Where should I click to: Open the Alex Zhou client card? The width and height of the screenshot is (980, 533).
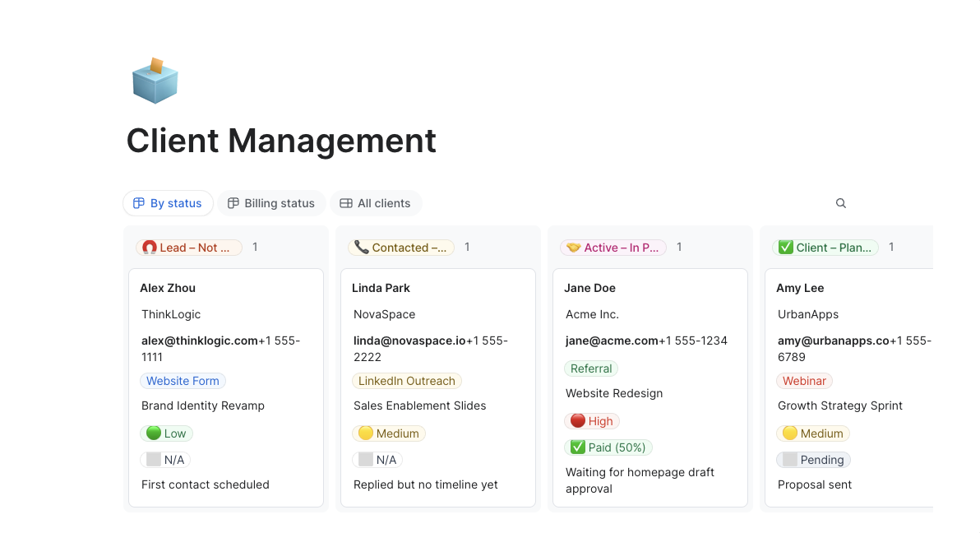pos(168,288)
